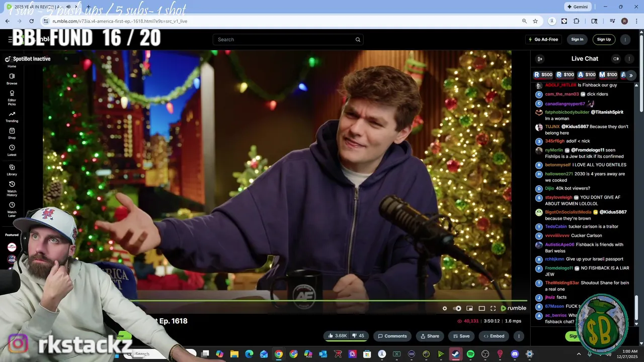Click username canadiangroyper67 in chat
644x362 pixels.
pyautogui.click(x=565, y=104)
